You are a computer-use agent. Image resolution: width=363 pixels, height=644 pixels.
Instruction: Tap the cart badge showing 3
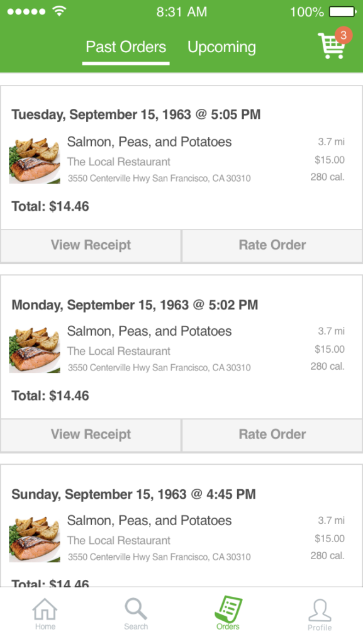(x=343, y=35)
